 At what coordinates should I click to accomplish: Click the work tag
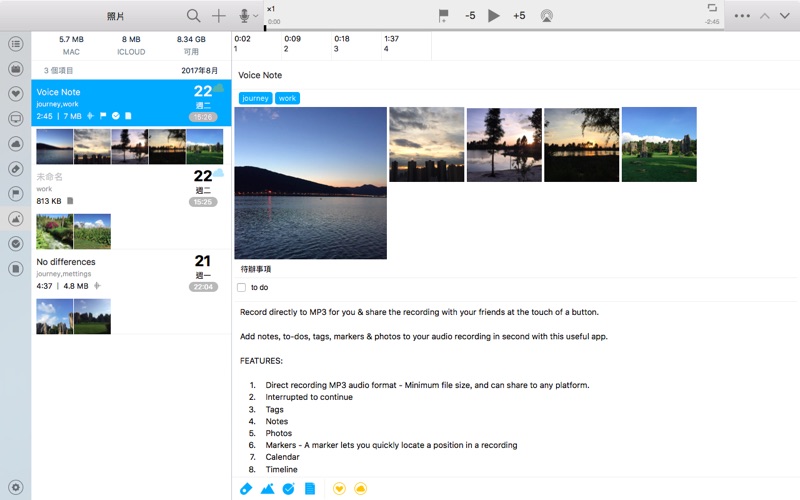[x=287, y=98]
